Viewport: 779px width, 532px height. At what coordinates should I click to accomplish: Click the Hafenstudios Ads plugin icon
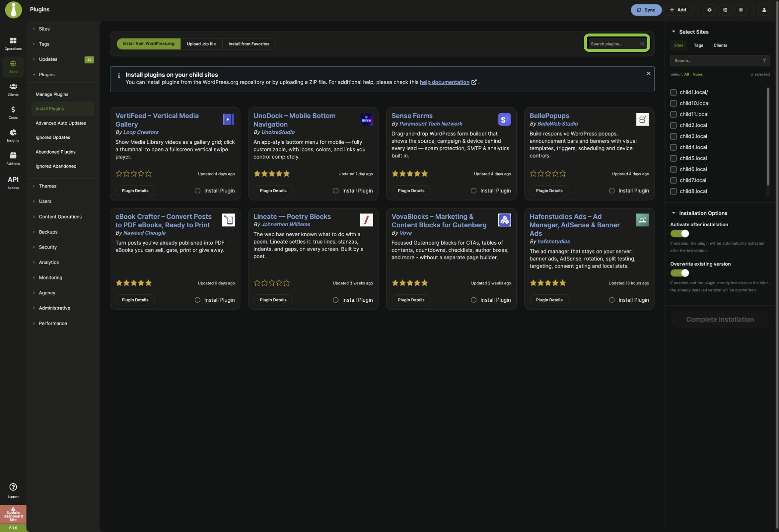(642, 220)
